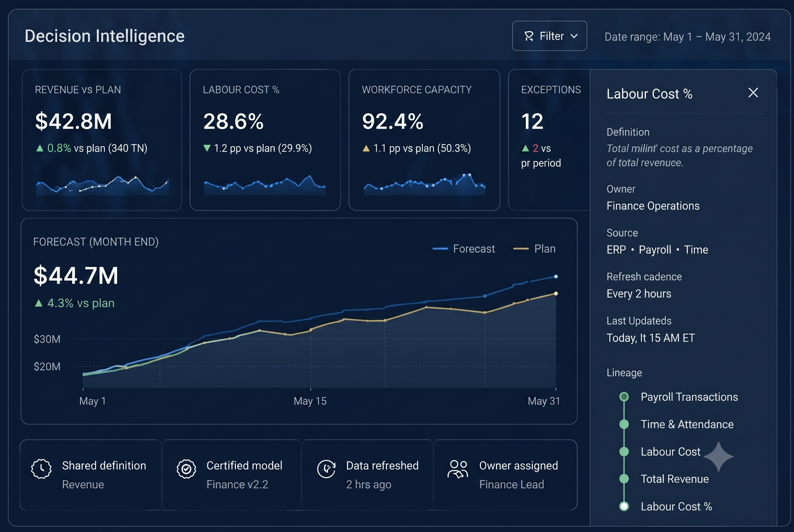The image size is (794, 532).
Task: Open the Revenue vs Plan card
Action: (x=102, y=140)
